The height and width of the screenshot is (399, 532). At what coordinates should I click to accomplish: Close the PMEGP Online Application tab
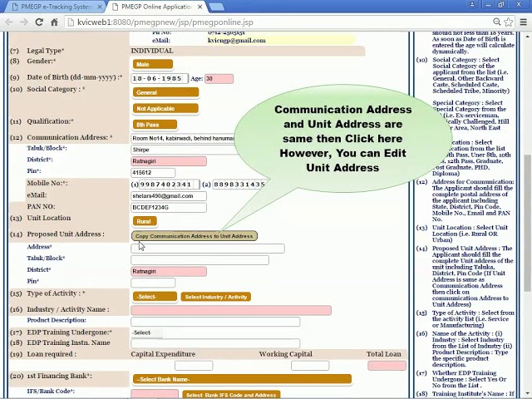200,7
